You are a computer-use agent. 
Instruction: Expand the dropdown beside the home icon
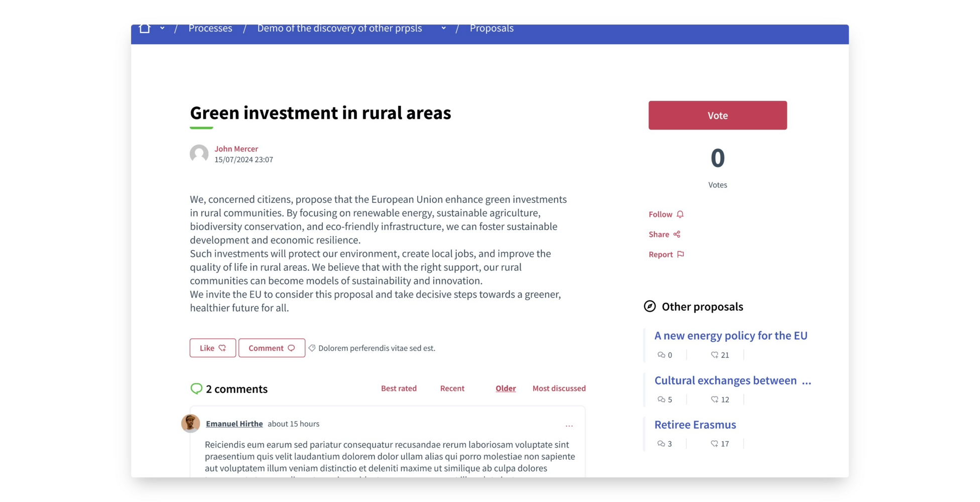click(162, 29)
